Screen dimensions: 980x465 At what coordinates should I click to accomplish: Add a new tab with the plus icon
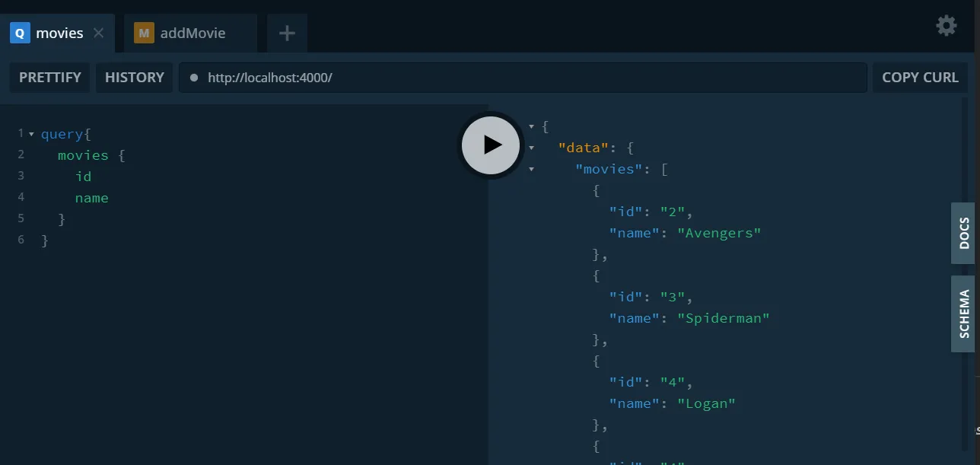point(287,33)
